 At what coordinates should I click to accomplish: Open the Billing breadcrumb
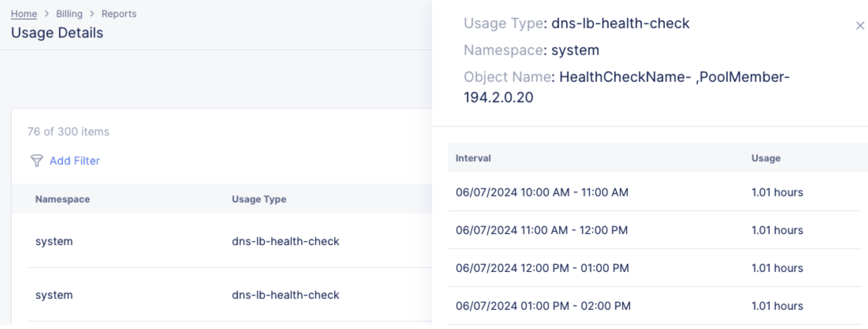pos(69,14)
